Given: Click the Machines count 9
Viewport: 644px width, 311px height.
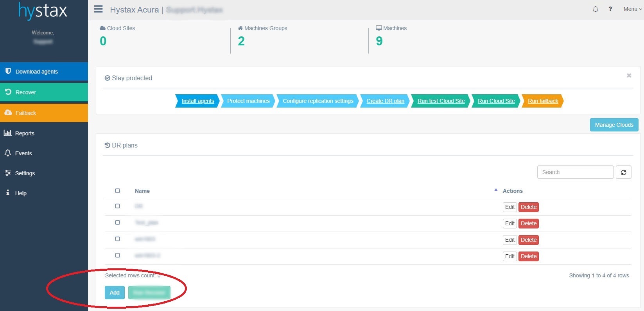Looking at the screenshot, I should [379, 41].
